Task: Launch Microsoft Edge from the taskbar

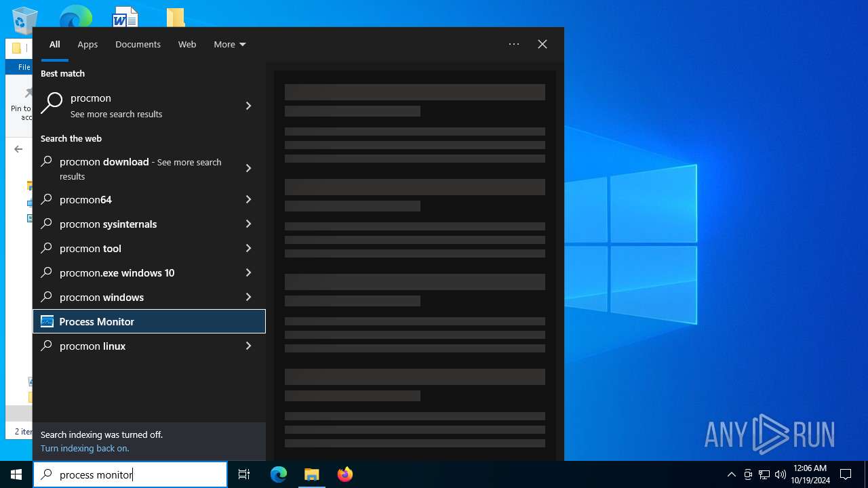Action: point(279,474)
